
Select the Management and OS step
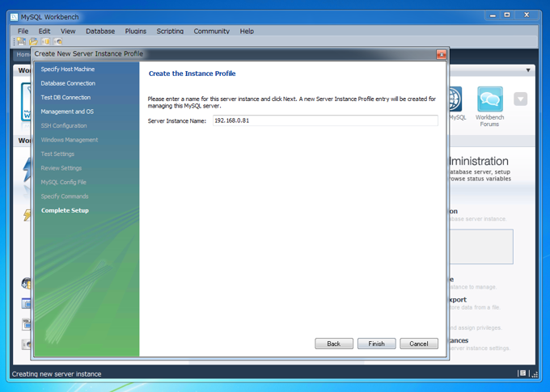pos(67,112)
